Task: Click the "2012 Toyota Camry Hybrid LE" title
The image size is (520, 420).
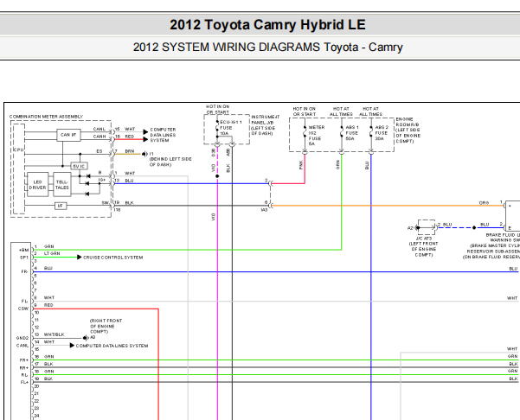Action: click(267, 25)
